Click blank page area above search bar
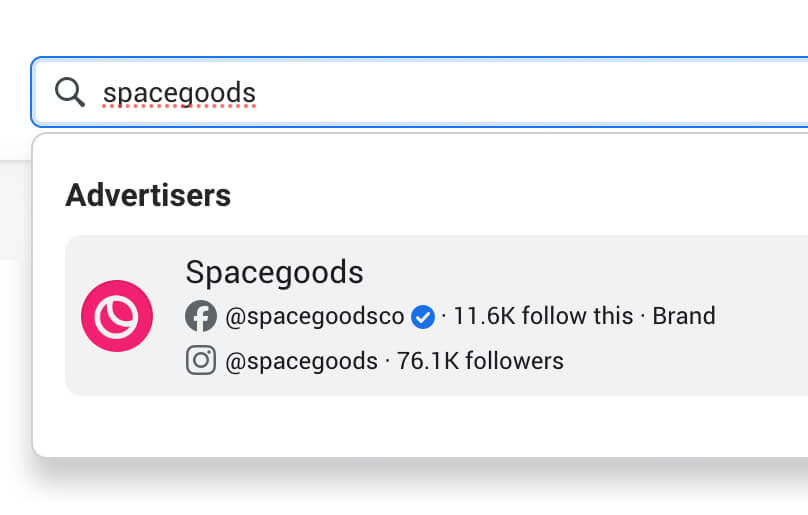 pos(400,25)
